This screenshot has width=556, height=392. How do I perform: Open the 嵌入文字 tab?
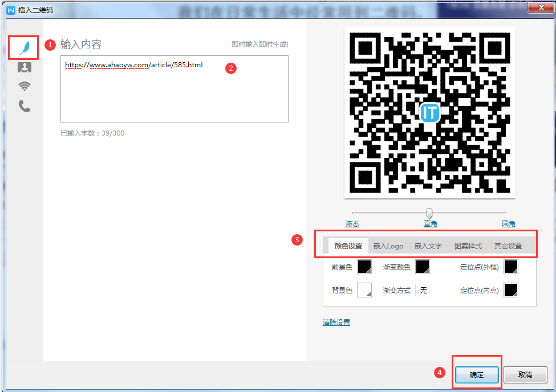pos(428,246)
